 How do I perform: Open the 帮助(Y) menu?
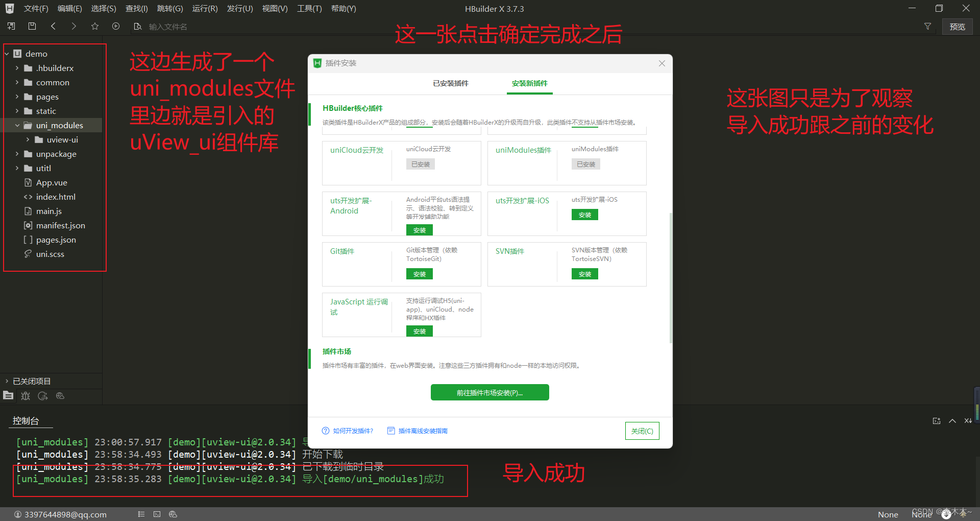[344, 9]
